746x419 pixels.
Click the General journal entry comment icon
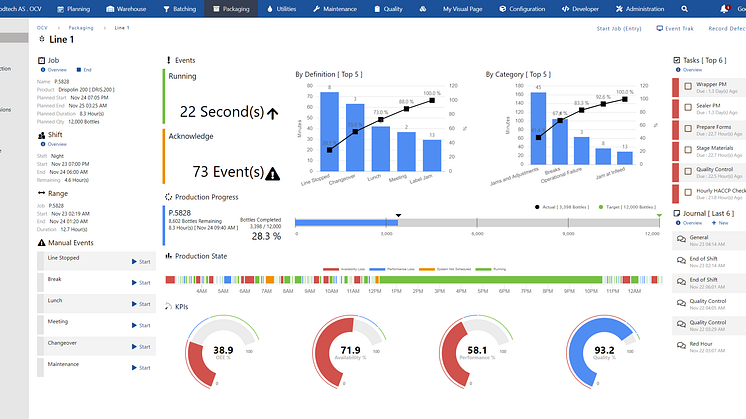(682, 240)
